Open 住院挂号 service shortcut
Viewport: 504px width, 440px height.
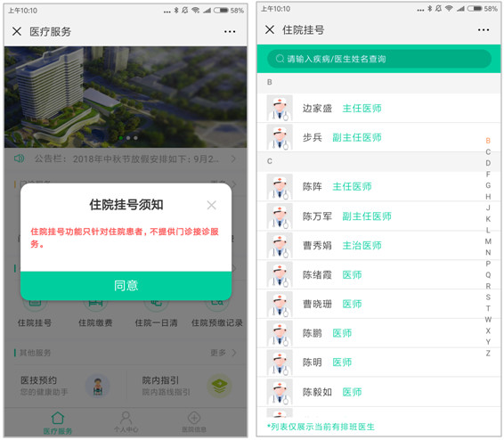click(x=35, y=314)
